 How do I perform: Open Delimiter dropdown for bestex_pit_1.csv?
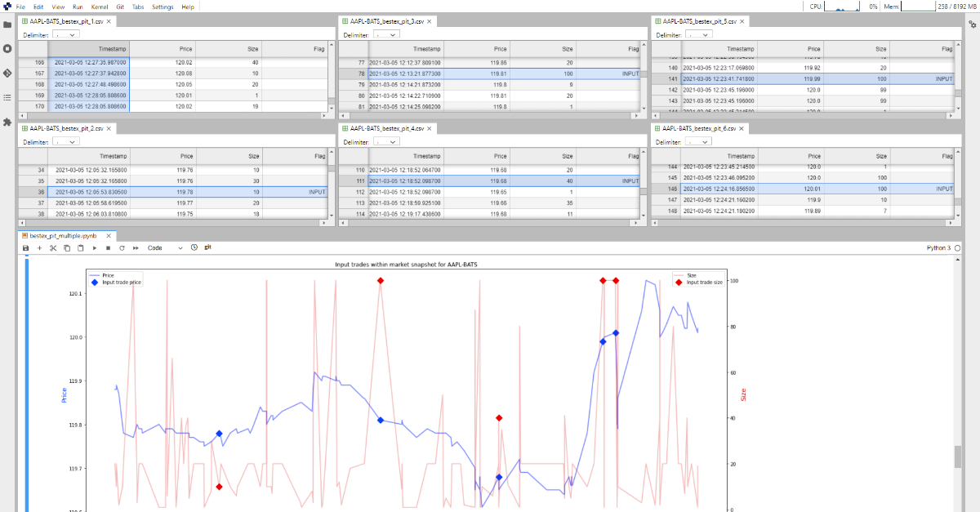tap(65, 35)
